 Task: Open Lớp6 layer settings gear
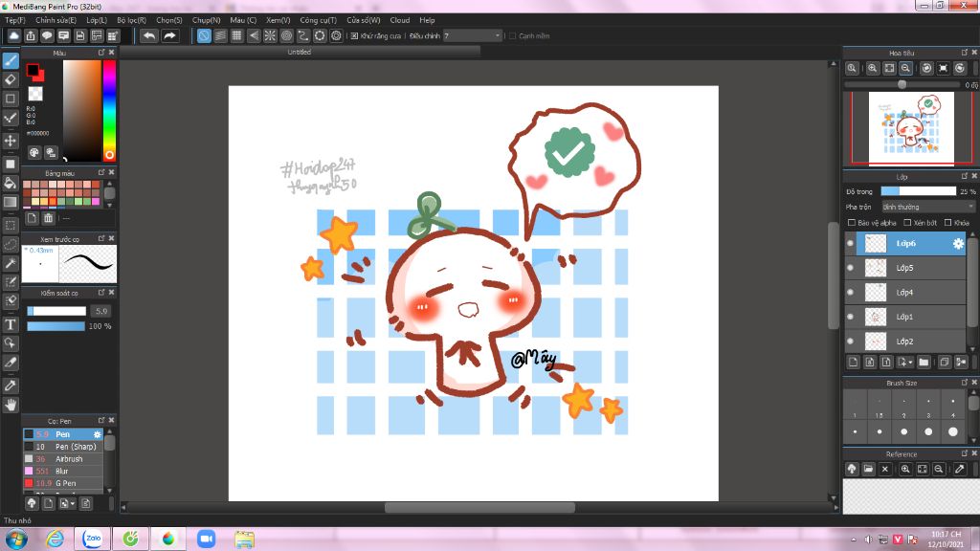pos(957,244)
